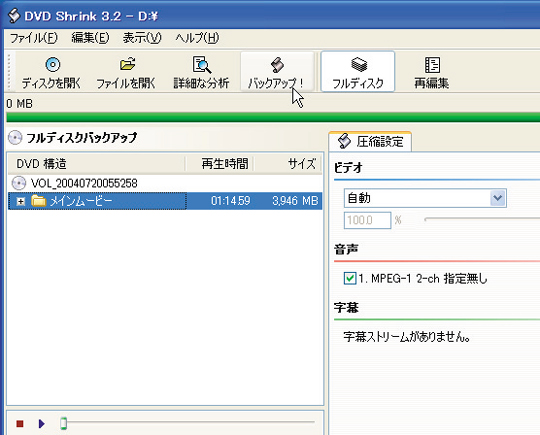Switch to 再編集 (Re-author) mode icon
Screen dimensions: 540x435
coord(432,65)
